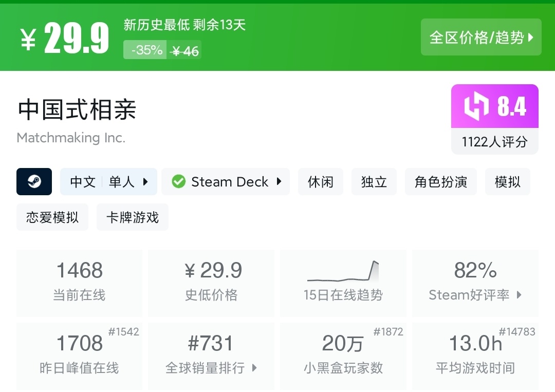Image resolution: width=555 pixels, height=392 pixels.
Task: Select the 独立 tag
Action: click(374, 182)
